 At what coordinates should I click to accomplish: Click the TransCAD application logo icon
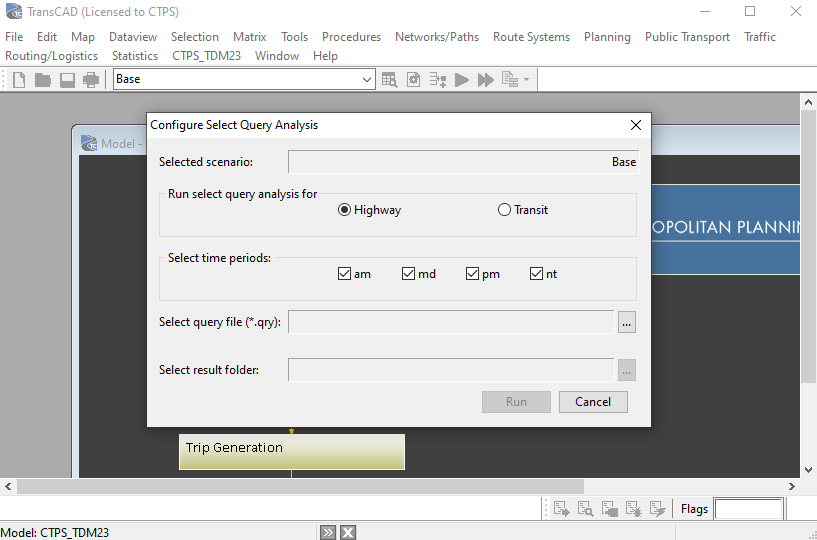point(14,11)
